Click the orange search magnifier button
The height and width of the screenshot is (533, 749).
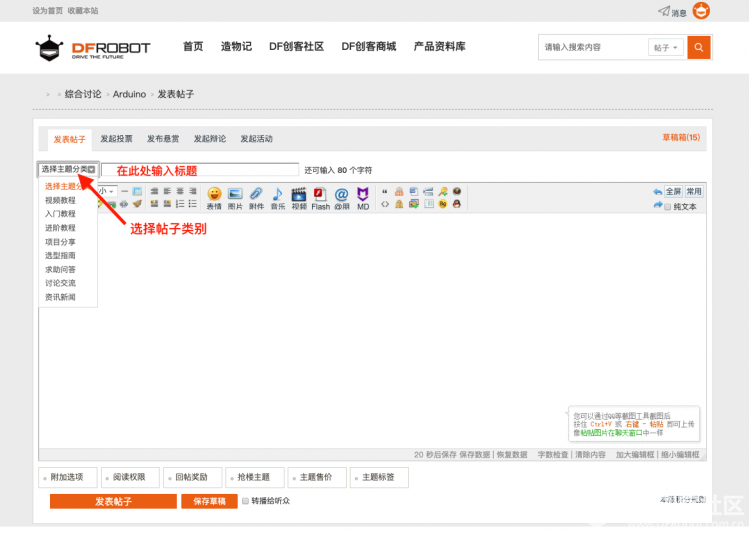699,47
